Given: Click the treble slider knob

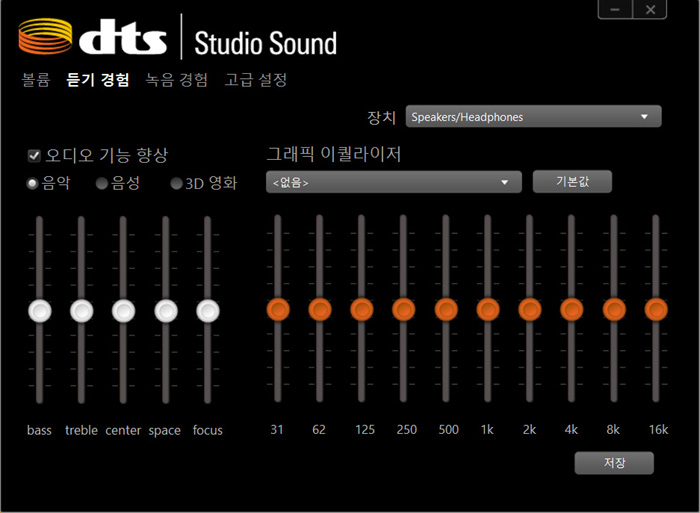Looking at the screenshot, I should (x=82, y=311).
